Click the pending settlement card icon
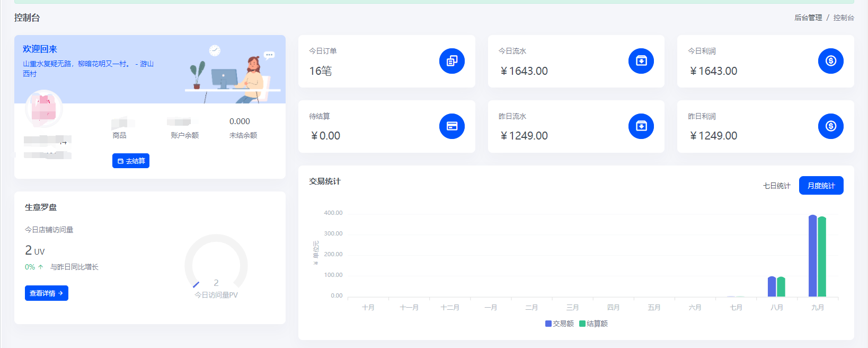The width and height of the screenshot is (868, 348). pyautogui.click(x=451, y=126)
